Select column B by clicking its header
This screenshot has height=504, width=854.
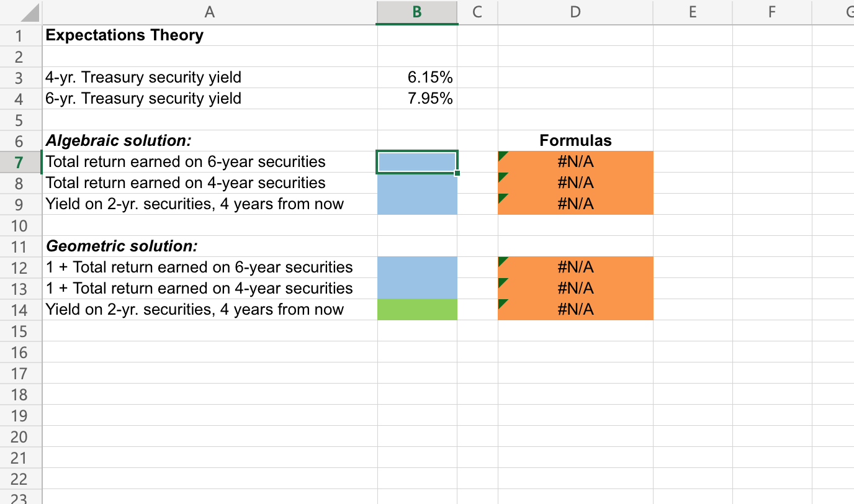point(416,11)
